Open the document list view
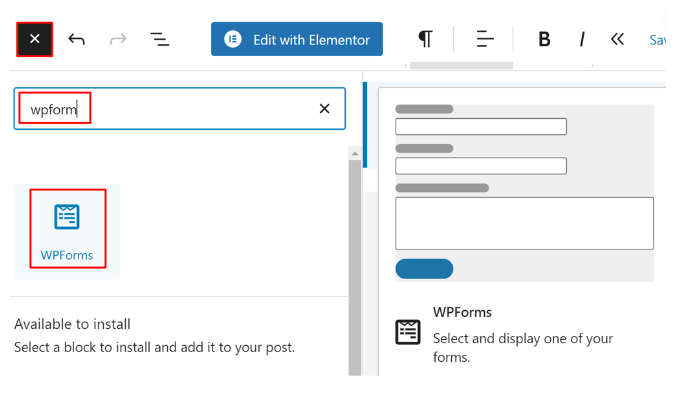The image size is (675, 400). pyautogui.click(x=159, y=39)
